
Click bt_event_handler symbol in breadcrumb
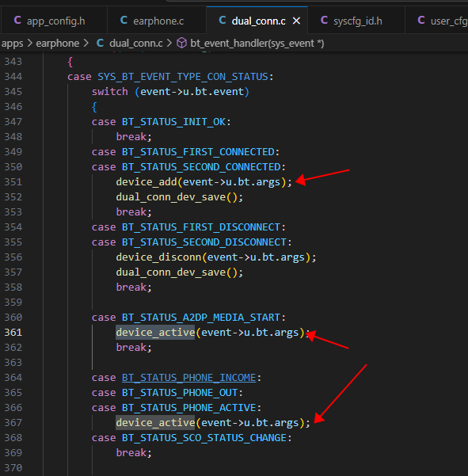coord(257,44)
